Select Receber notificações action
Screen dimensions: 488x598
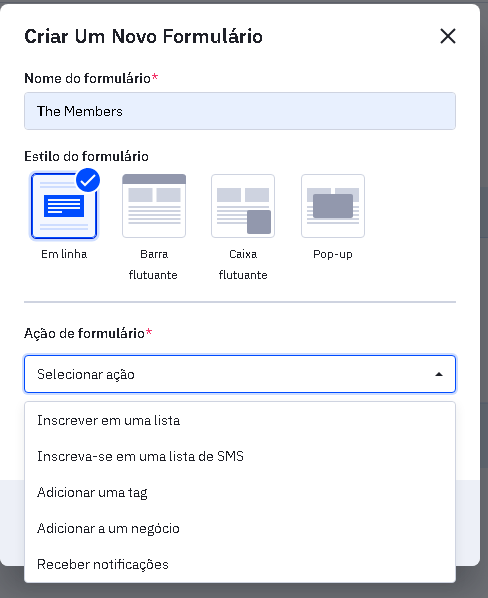[240, 564]
